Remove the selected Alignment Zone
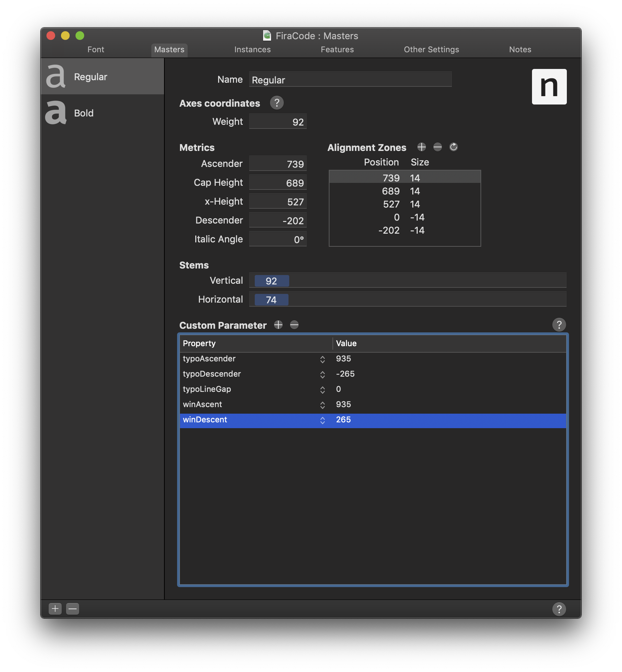 [437, 147]
